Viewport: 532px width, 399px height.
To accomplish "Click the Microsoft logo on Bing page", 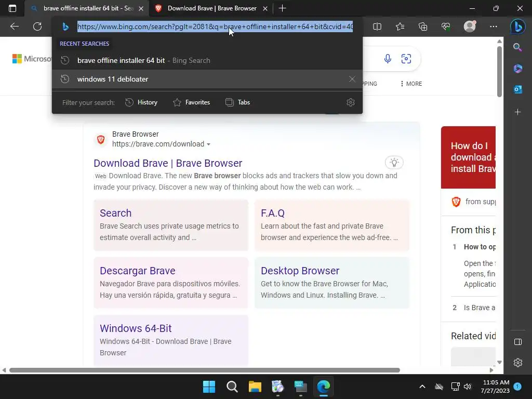I will 32,59.
